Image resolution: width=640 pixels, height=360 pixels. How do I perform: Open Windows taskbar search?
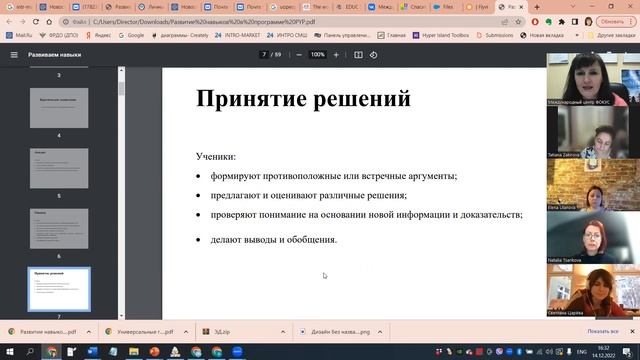tap(30, 352)
